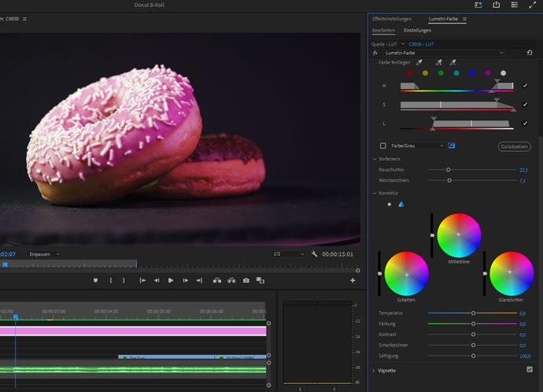Select the first 'Farbe festlegen' eyedropper
The height and width of the screenshot is (392, 543).
coord(419,62)
